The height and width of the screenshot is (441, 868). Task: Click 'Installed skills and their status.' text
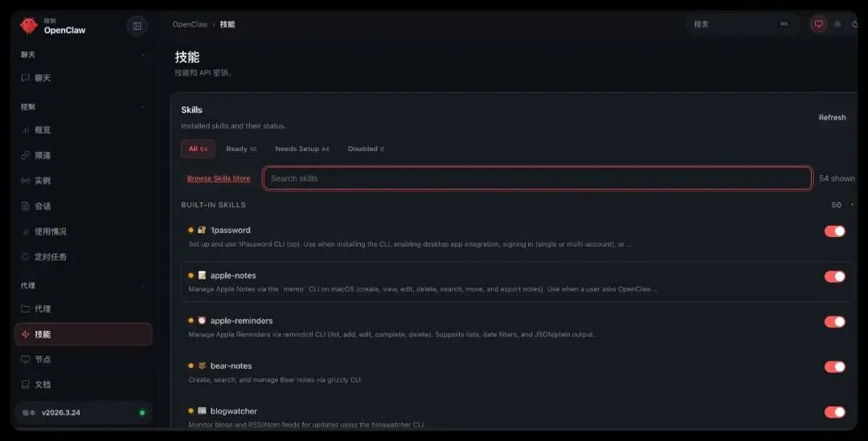(233, 126)
